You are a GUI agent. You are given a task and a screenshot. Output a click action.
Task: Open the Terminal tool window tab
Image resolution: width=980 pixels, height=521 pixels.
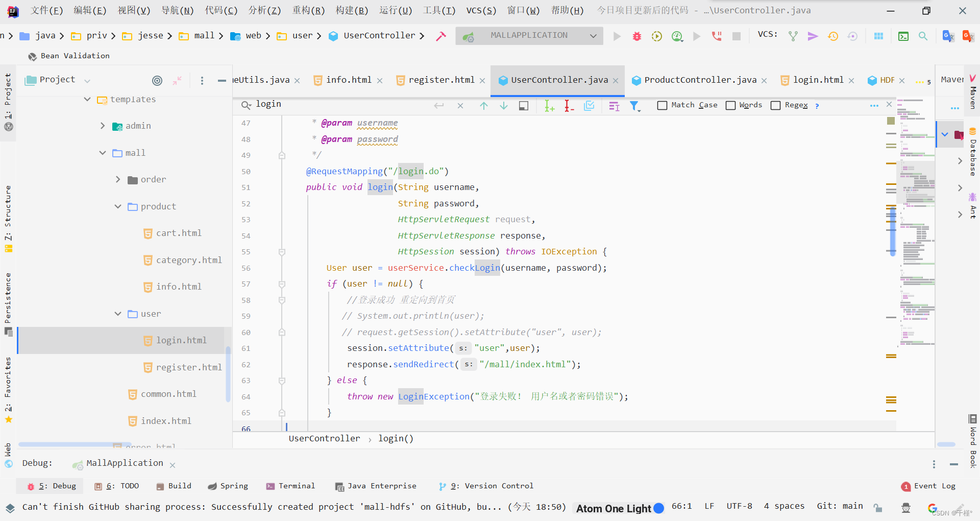point(290,486)
